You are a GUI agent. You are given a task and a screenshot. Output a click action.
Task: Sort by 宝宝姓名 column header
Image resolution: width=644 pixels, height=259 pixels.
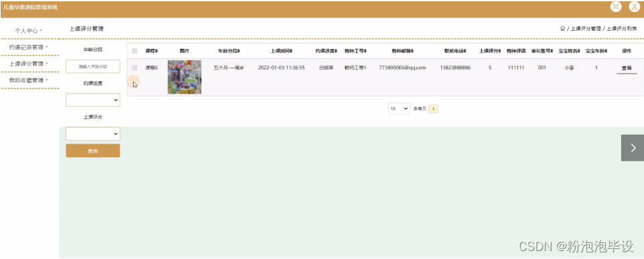click(x=569, y=51)
